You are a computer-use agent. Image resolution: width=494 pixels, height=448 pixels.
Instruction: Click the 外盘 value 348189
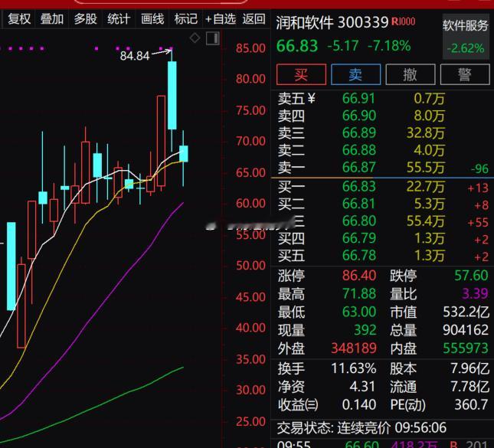(x=354, y=348)
